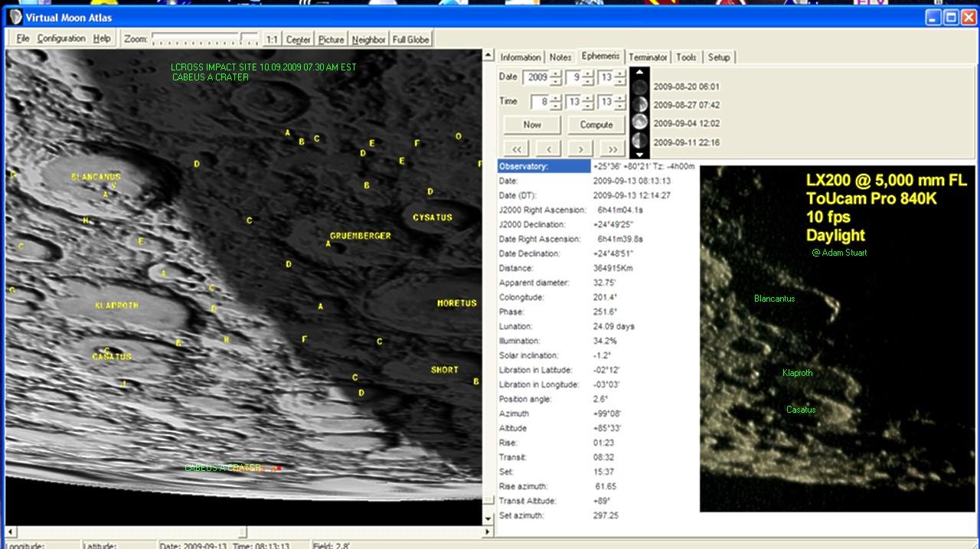The height and width of the screenshot is (549, 980).
Task: Click the BLANCANUS crater label on the map
Action: (96, 177)
